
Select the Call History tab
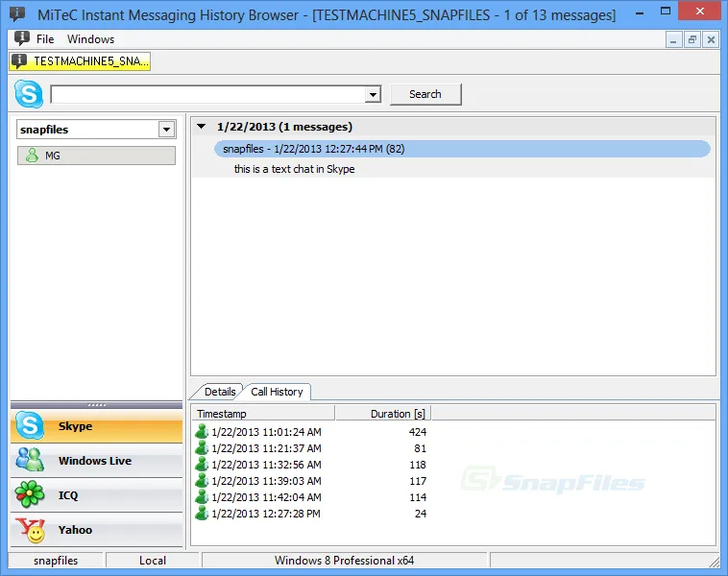[277, 392]
